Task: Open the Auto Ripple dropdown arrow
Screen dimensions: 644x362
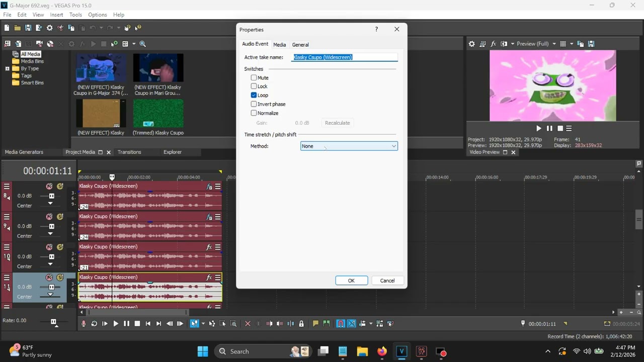Action: (371, 324)
